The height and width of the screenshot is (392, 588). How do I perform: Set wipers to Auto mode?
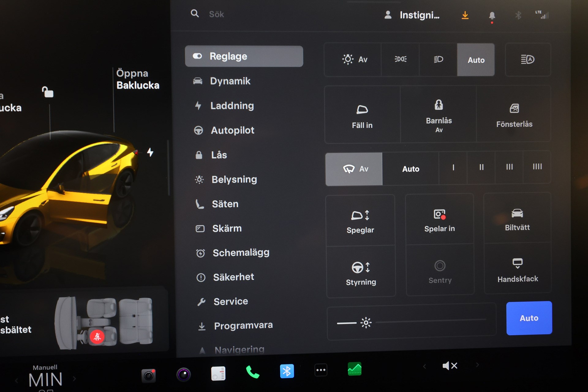tap(410, 169)
